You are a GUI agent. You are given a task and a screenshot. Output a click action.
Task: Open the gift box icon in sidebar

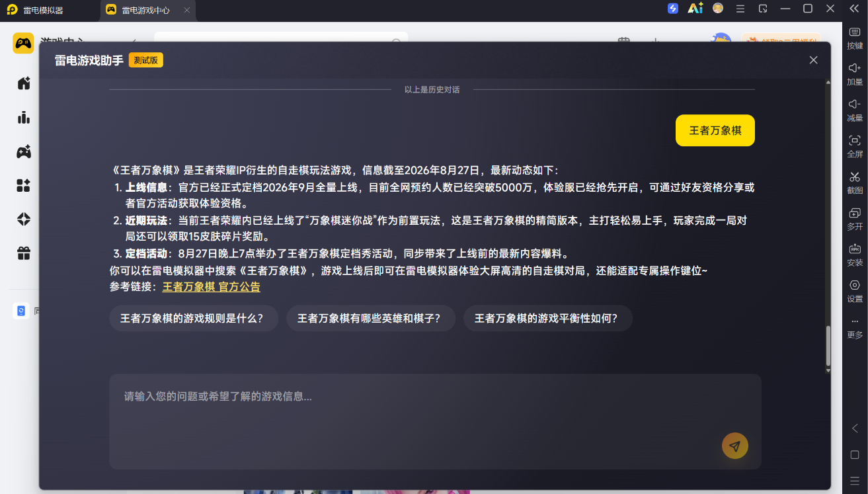pyautogui.click(x=24, y=253)
